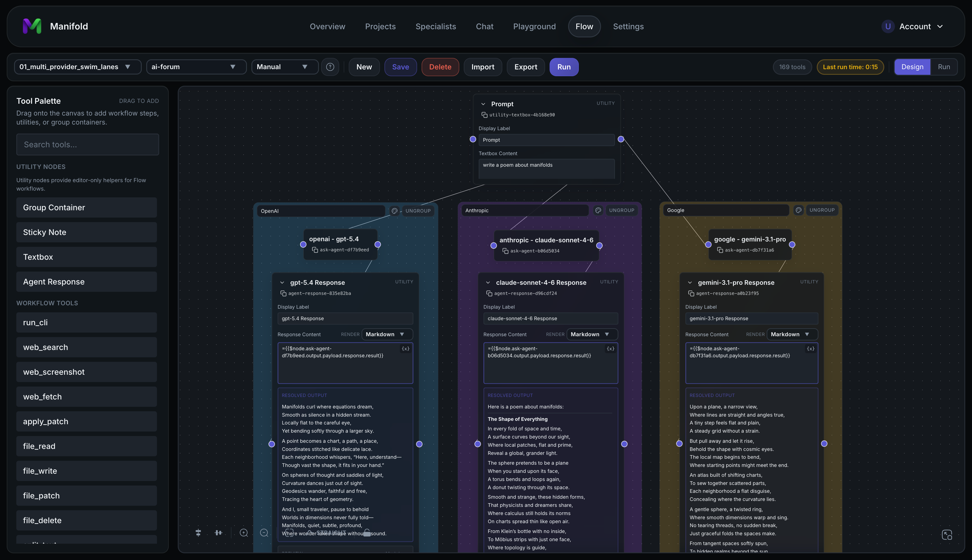This screenshot has width=972, height=560.
Task: Ungroup the Anthropic group
Action: click(x=622, y=210)
